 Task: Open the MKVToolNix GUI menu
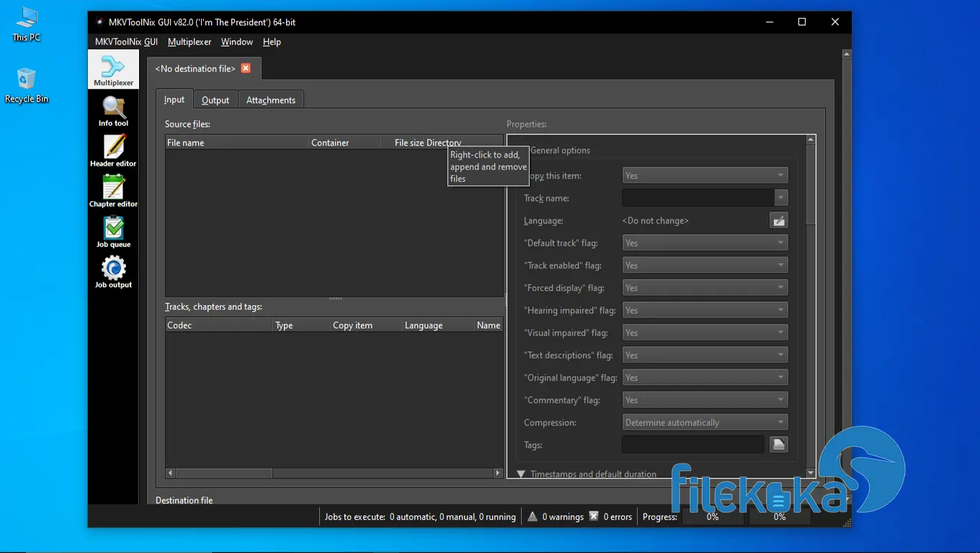pyautogui.click(x=126, y=42)
